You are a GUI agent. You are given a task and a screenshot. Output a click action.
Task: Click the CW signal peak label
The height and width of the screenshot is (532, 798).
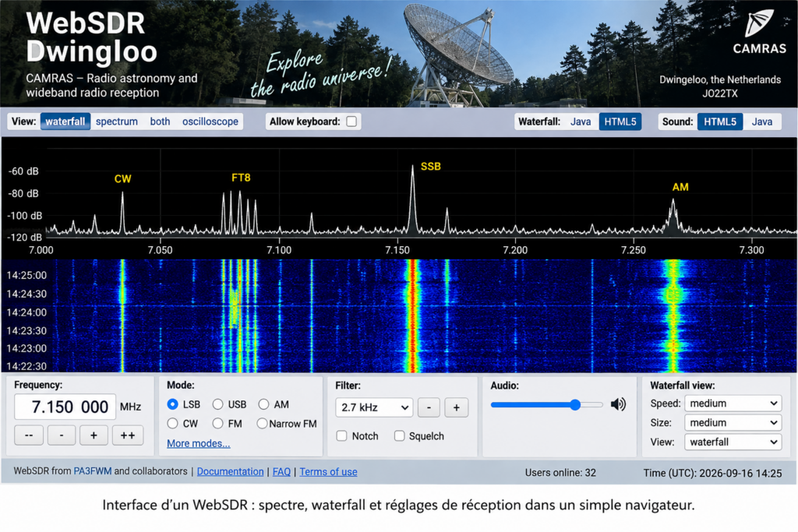[122, 179]
